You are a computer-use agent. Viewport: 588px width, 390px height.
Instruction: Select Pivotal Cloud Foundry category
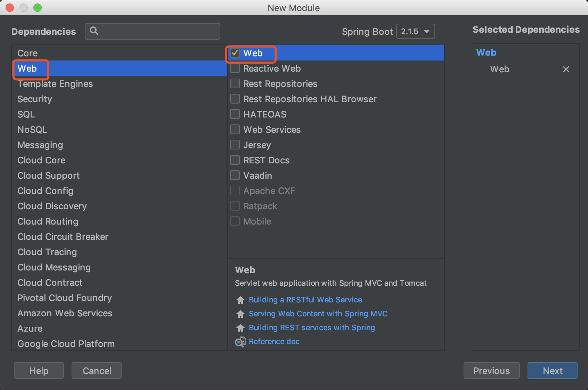(120, 298)
